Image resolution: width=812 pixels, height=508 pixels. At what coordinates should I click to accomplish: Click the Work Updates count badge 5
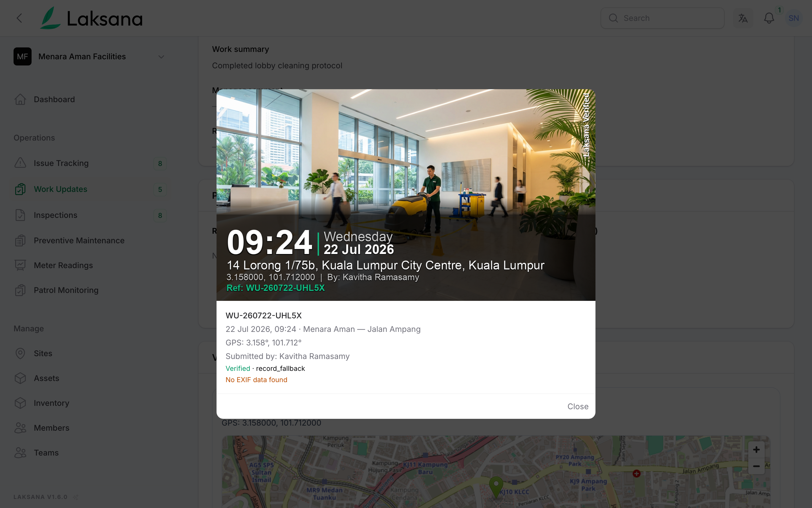tap(160, 189)
